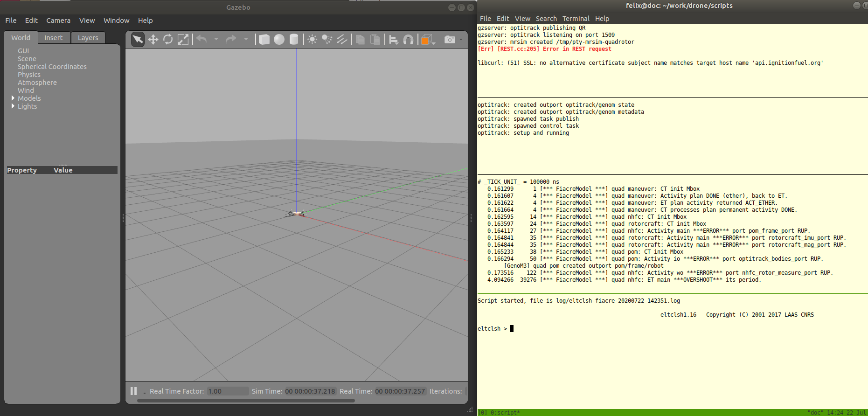
Task: Open the align tool
Action: pyautogui.click(x=393, y=40)
